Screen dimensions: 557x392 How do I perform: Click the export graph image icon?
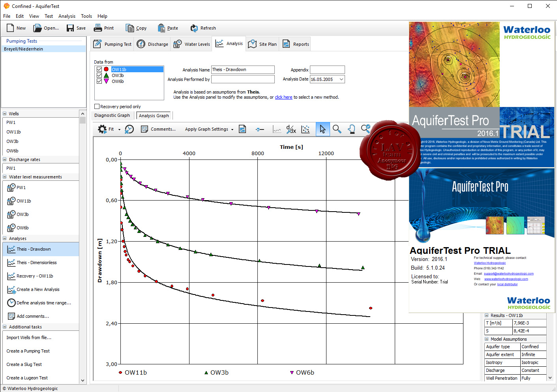pos(242,129)
